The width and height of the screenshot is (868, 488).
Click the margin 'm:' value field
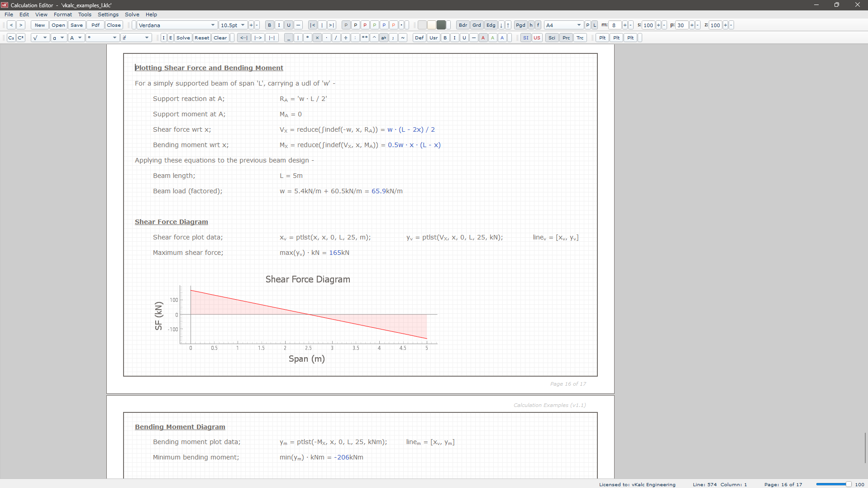[615, 25]
